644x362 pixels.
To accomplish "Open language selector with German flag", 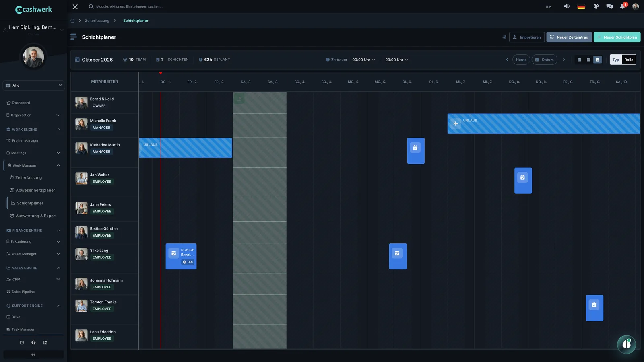I will (581, 6).
